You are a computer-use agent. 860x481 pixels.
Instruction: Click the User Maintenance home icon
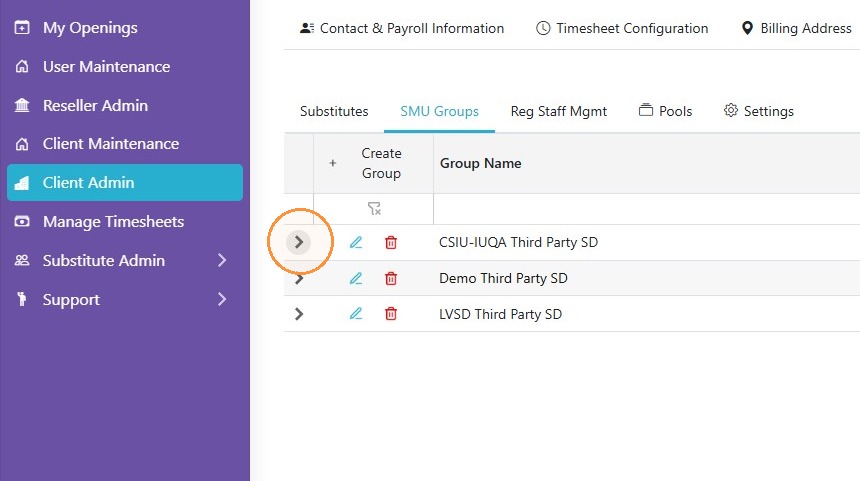[22, 66]
